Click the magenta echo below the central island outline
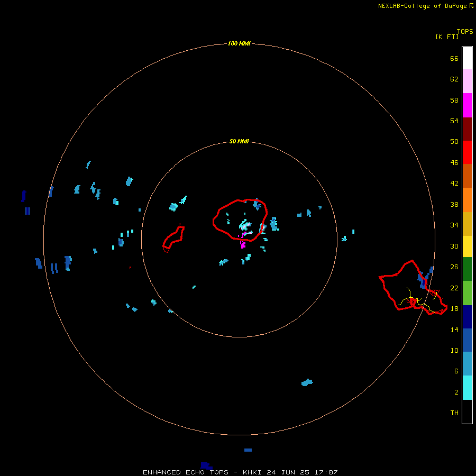Screen dimensions: 476x476 pos(243,245)
